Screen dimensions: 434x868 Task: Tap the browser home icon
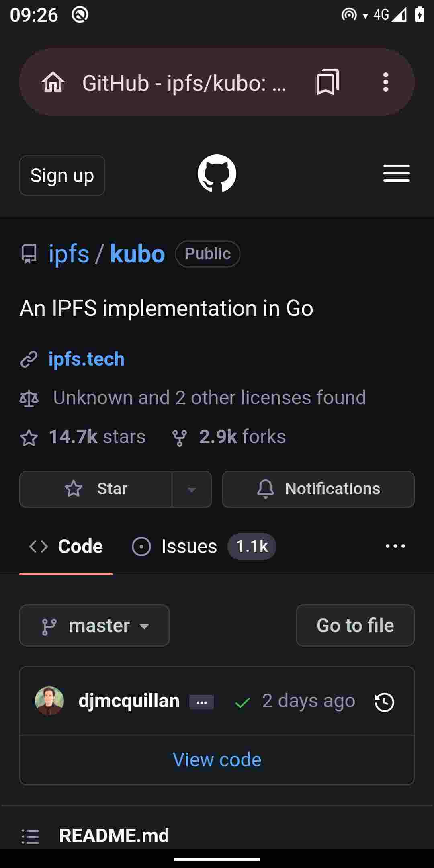[53, 82]
